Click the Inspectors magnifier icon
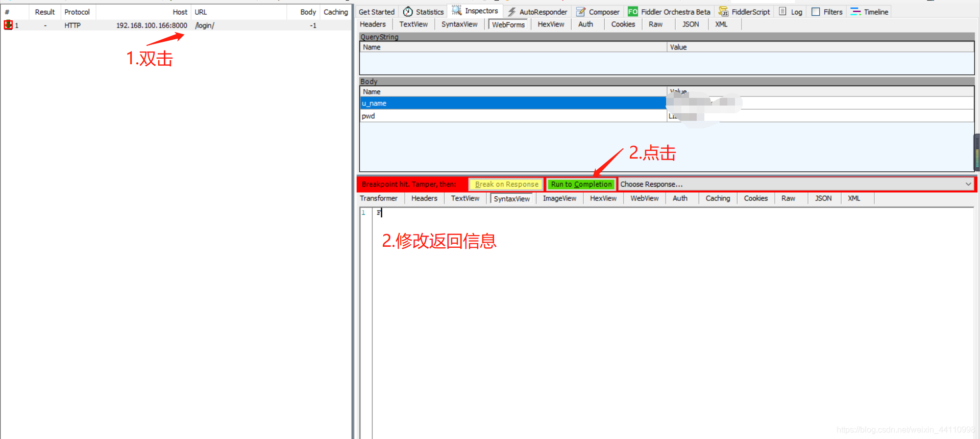This screenshot has width=980, height=439. click(x=457, y=10)
